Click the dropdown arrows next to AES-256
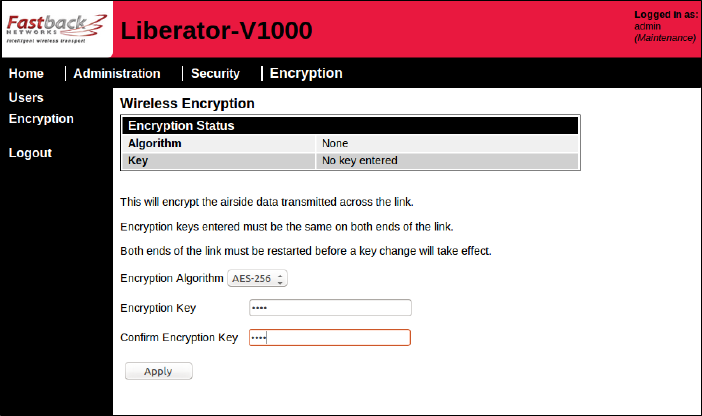The width and height of the screenshot is (702, 416). coord(280,279)
